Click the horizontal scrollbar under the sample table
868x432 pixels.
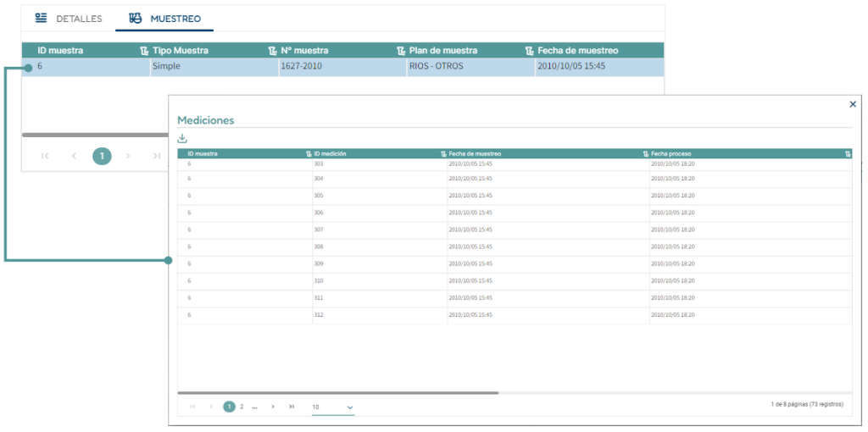(95, 135)
